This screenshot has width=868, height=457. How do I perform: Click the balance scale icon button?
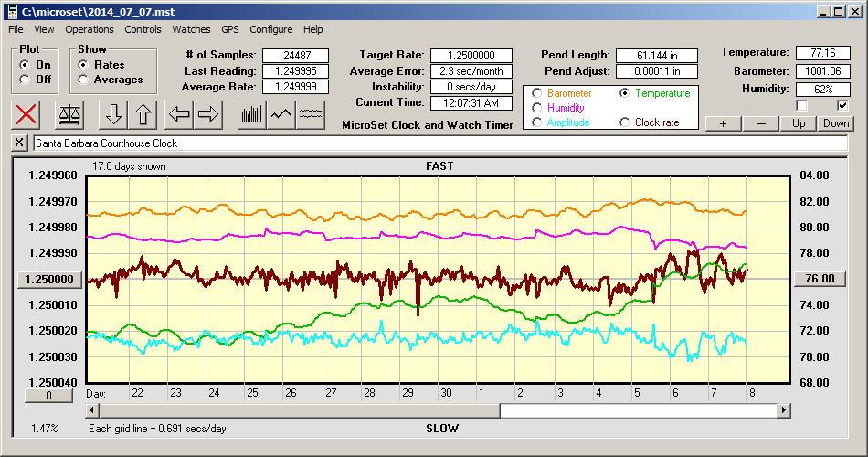[69, 114]
